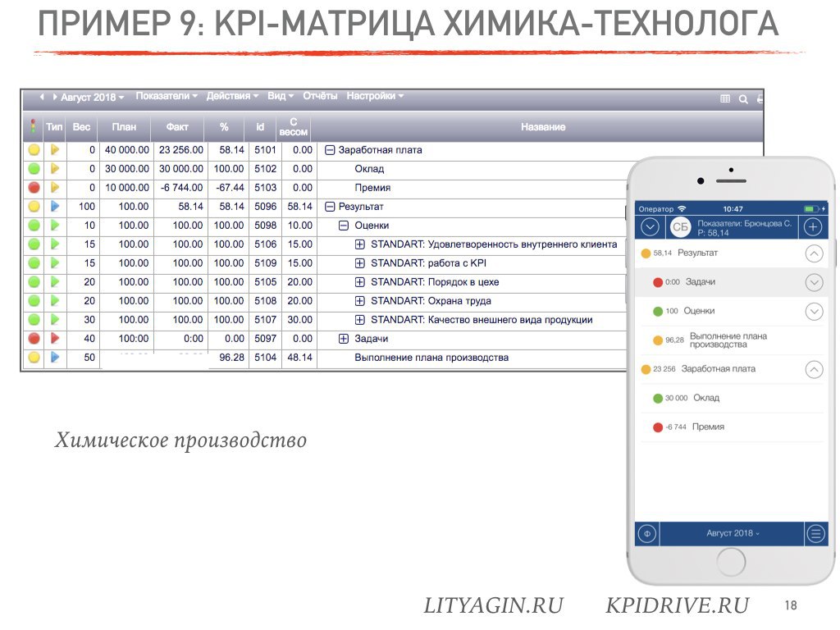
Task: Expand the Задачи row in the table
Action: click(344, 339)
